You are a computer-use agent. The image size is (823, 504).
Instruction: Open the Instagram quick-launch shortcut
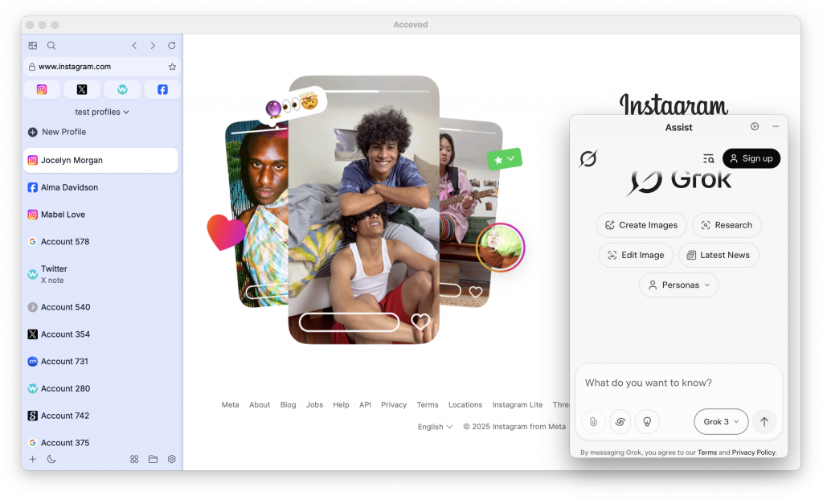click(42, 89)
